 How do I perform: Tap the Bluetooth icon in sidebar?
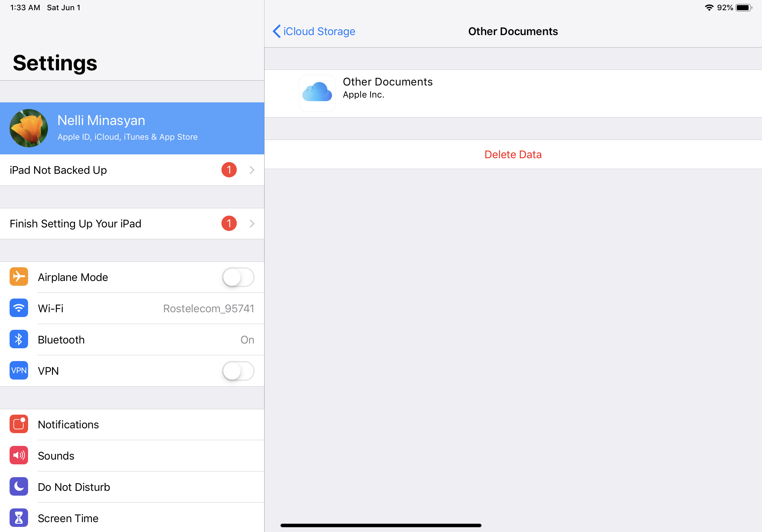click(19, 339)
